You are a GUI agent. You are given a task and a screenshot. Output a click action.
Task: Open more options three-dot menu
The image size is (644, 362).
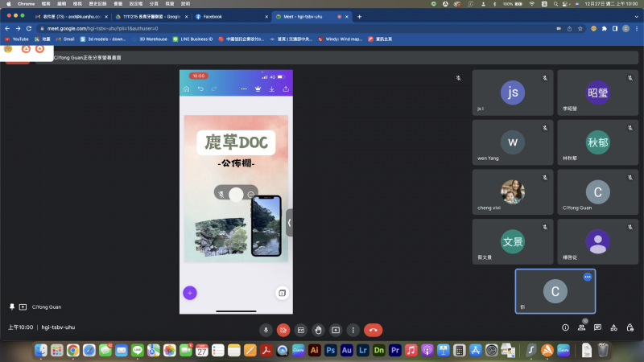[353, 330]
